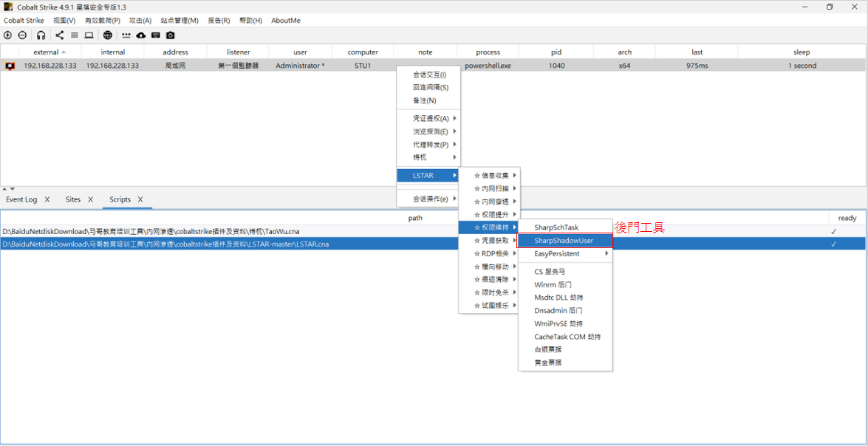Open the 有效载荷(P) menu
The height and width of the screenshot is (446, 868).
pos(103,21)
